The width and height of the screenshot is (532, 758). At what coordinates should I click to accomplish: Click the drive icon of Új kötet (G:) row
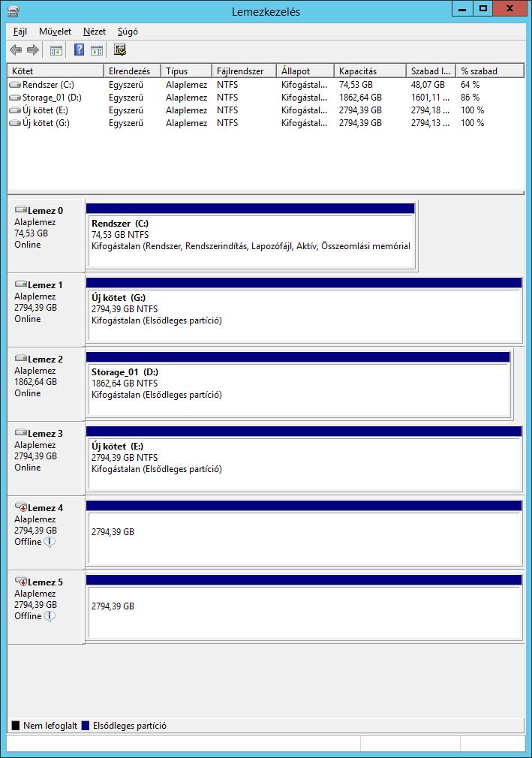[x=15, y=123]
